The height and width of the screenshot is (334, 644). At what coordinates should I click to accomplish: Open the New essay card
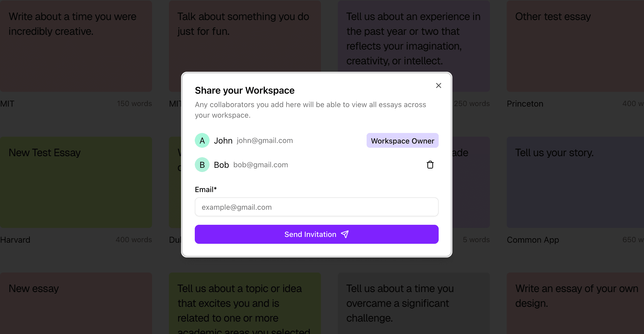(76, 303)
